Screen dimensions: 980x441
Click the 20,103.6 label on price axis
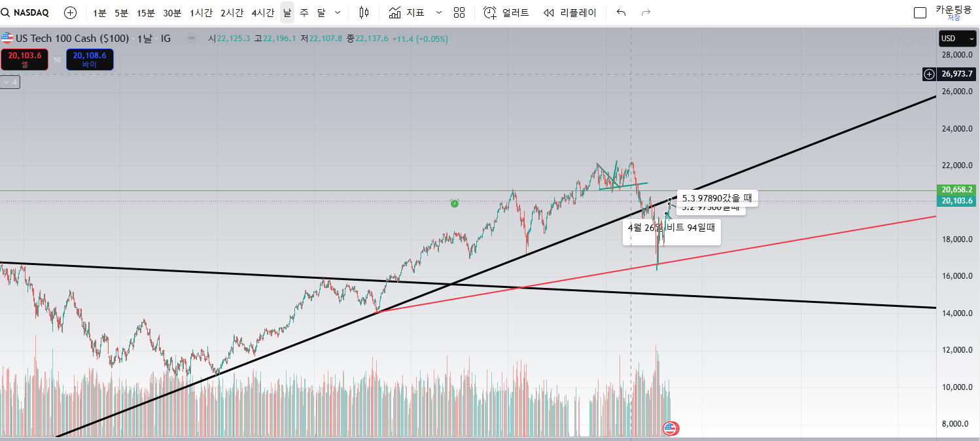click(x=957, y=201)
